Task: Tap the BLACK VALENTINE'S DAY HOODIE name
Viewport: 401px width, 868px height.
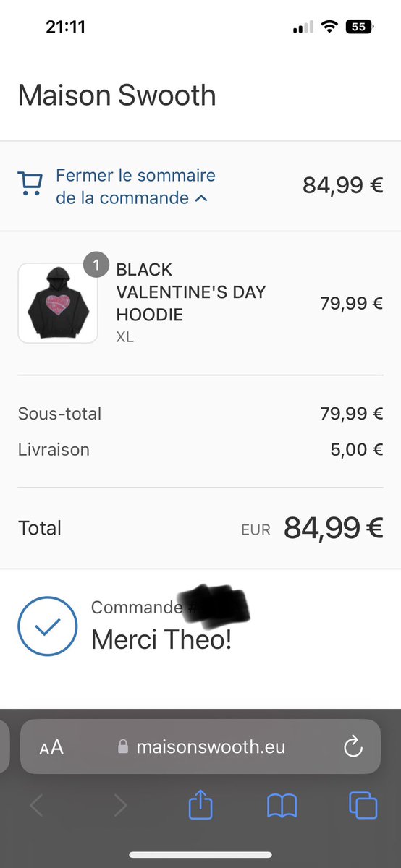Action: 191,292
